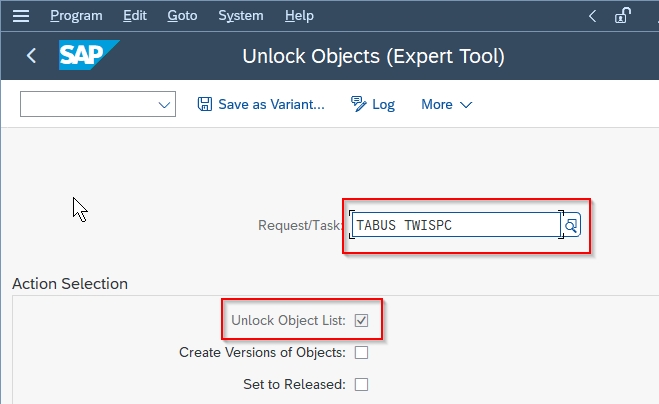Uncheck Unlock Object List checkbox

pos(361,320)
